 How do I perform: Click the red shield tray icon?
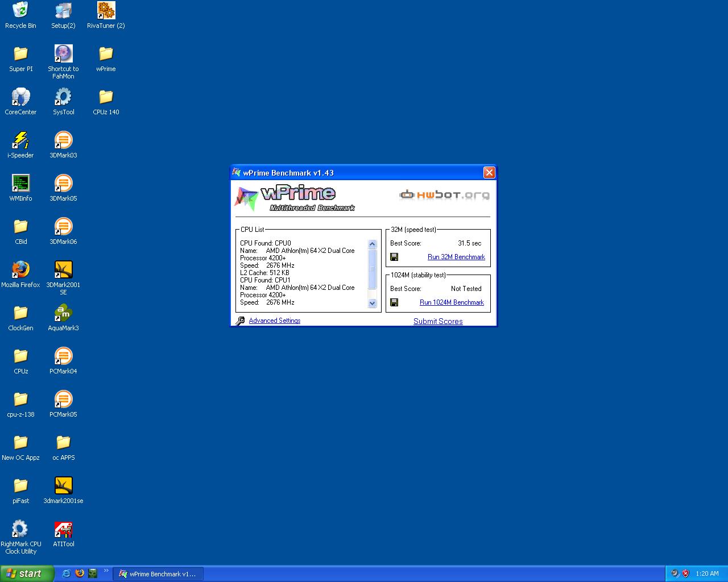point(686,573)
